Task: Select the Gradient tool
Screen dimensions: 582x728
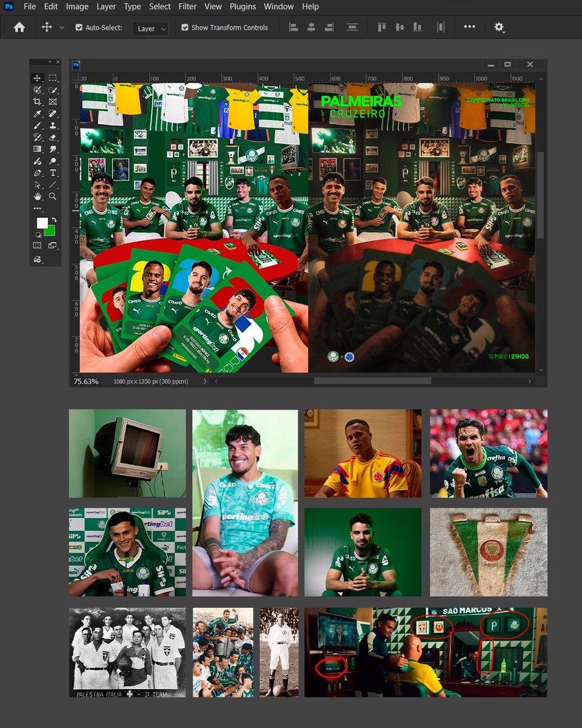Action: pyautogui.click(x=38, y=149)
